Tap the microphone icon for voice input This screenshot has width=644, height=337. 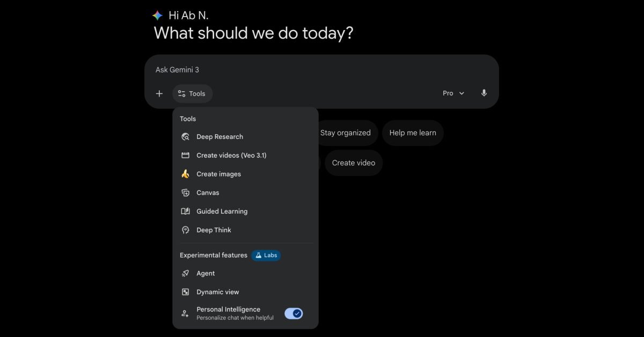tap(484, 93)
